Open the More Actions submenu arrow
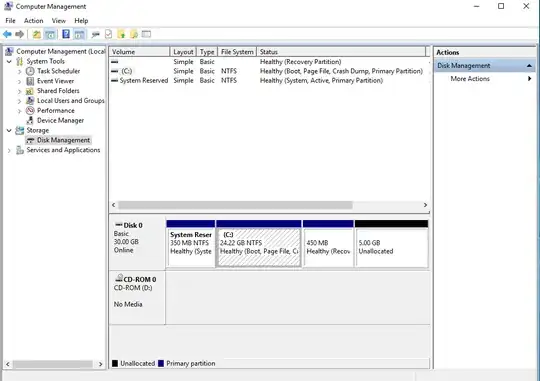The image size is (540, 381). pos(529,79)
